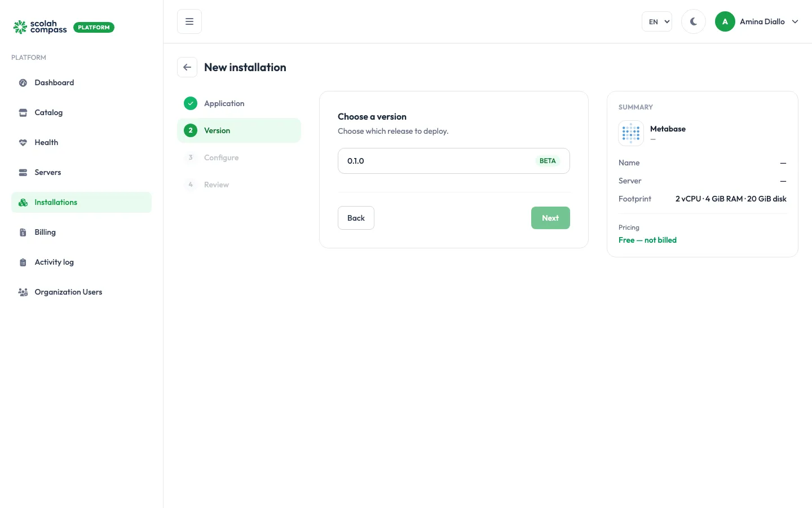Click the BETA badge on version 0.1.0

point(548,161)
